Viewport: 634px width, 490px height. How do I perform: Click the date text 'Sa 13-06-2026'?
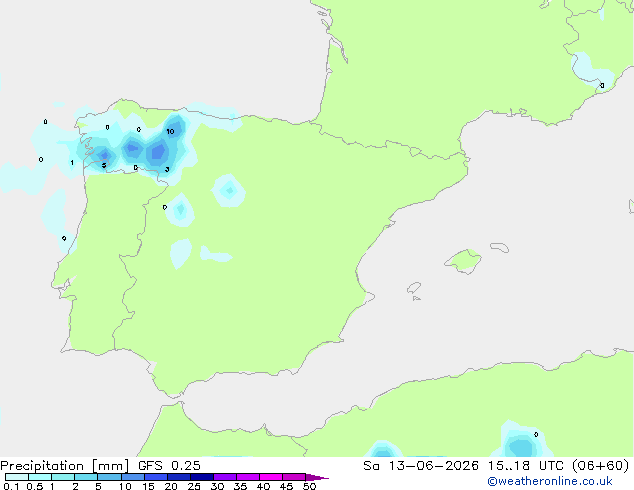coord(421,466)
